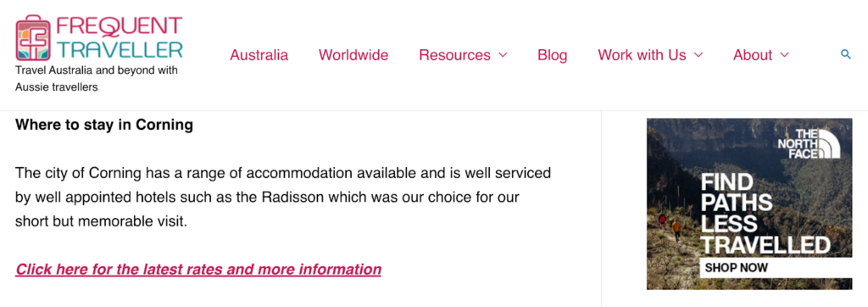Image resolution: width=868 pixels, height=307 pixels.
Task: Open the site search magnifier icon
Action: 845,54
